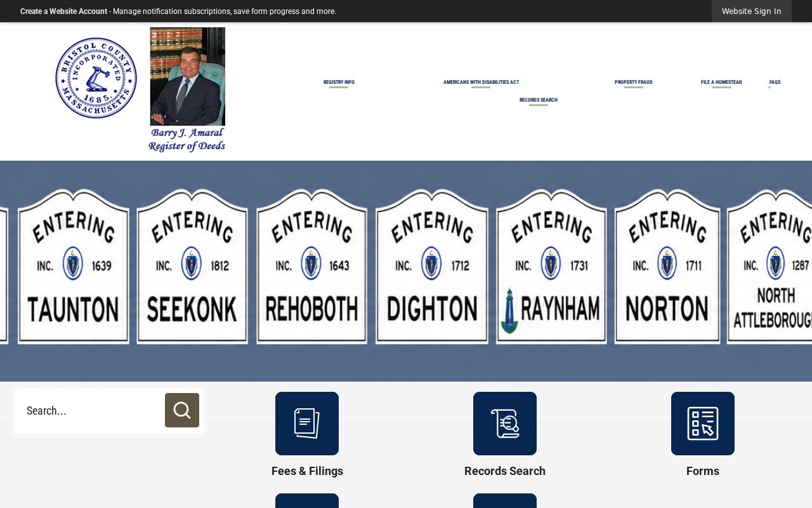This screenshot has height=508, width=812.
Task: Select Records Search in the navigation menu
Action: click(x=539, y=100)
